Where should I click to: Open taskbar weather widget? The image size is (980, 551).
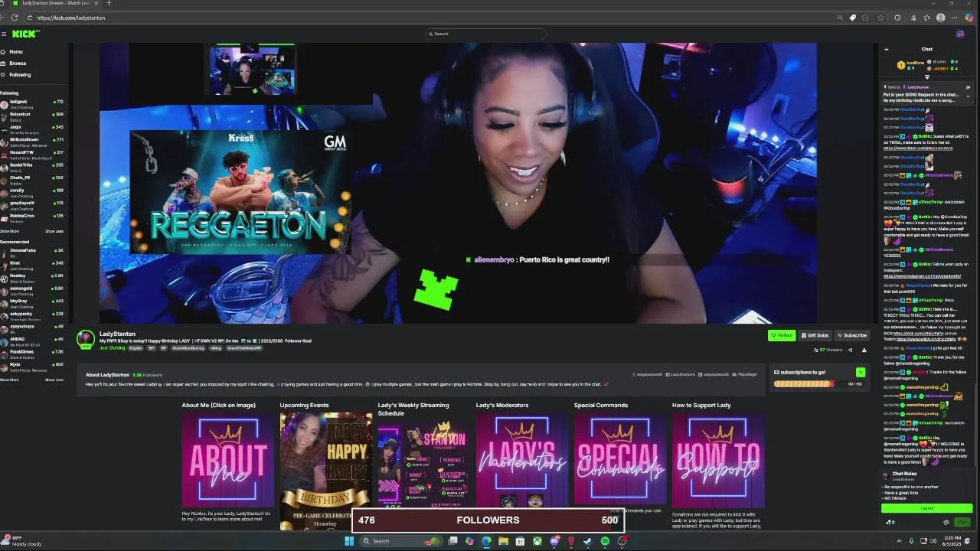tap(23, 541)
